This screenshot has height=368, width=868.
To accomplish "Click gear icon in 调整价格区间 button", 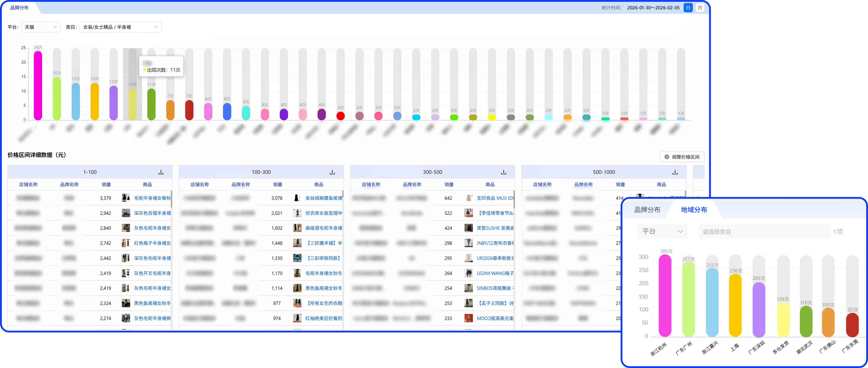I will pyautogui.click(x=667, y=157).
